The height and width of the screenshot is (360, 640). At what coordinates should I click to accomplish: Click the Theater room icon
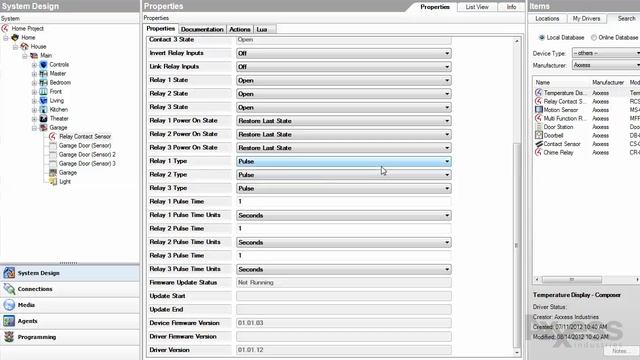click(43, 118)
